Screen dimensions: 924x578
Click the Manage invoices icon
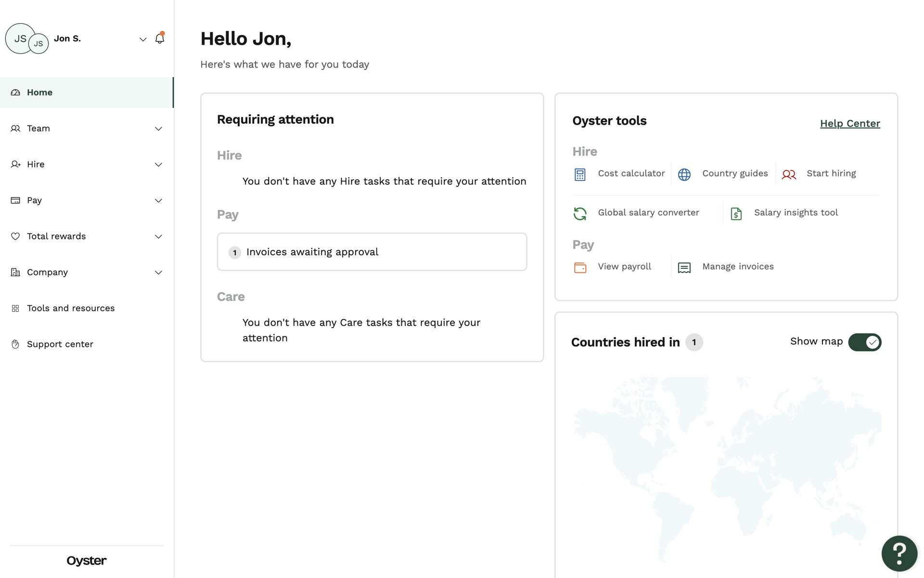tap(684, 267)
